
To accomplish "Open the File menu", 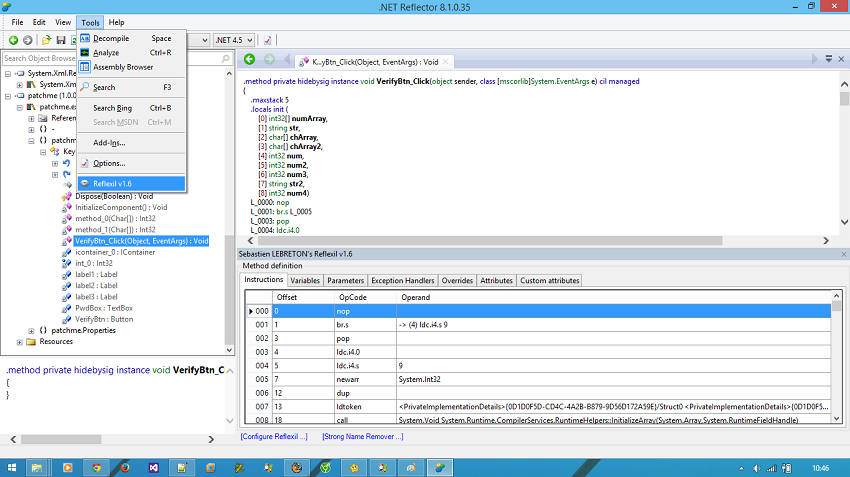I will coord(17,22).
